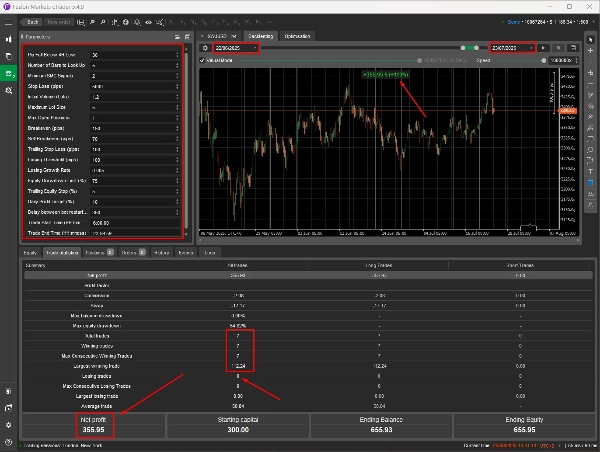Screen dimensions: 600x452
Task: Open the settings gear in the bottom-left sidebar
Action: click(x=8, y=425)
